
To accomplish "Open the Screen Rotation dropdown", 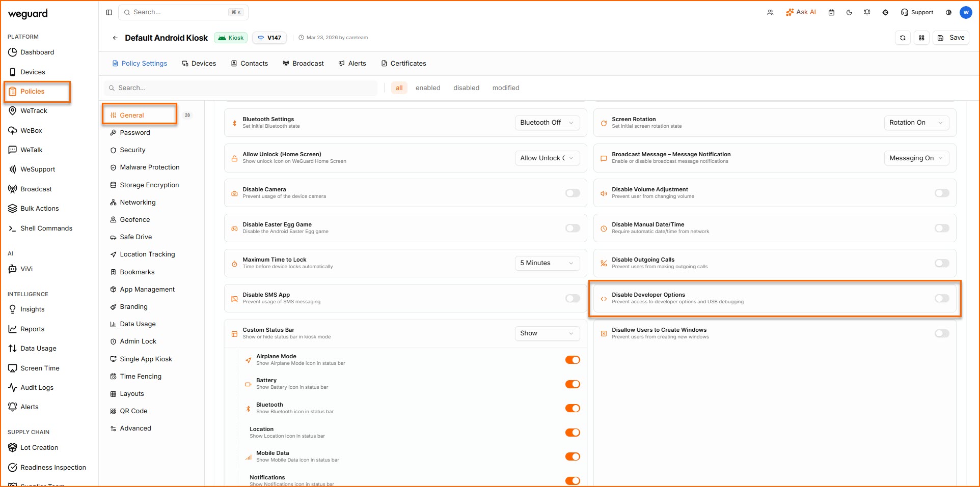I will pos(916,123).
